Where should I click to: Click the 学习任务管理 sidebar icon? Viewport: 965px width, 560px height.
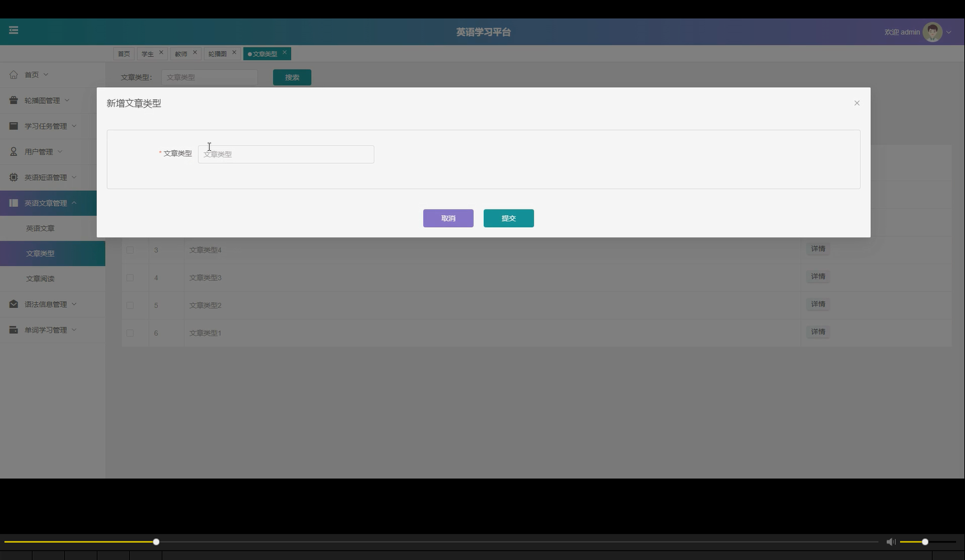13,125
